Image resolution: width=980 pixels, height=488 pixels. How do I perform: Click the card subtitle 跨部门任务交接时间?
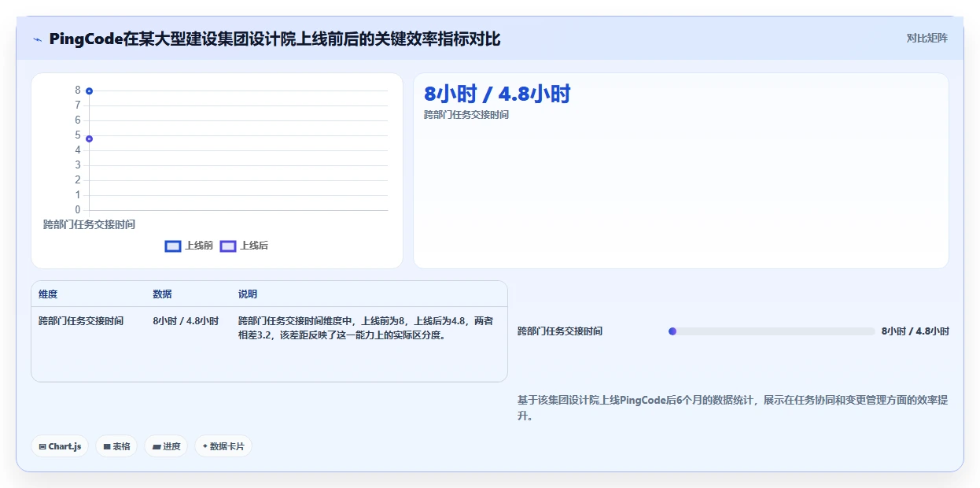click(x=466, y=115)
